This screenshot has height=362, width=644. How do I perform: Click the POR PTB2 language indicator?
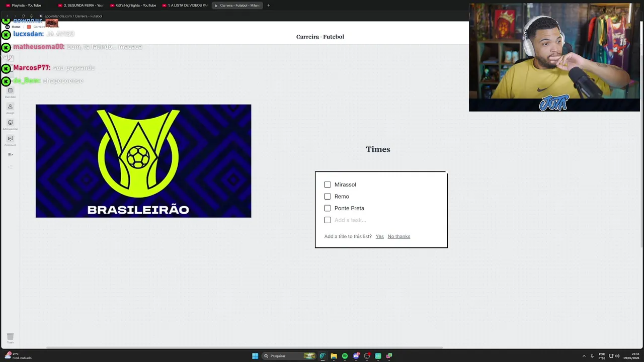(x=602, y=356)
